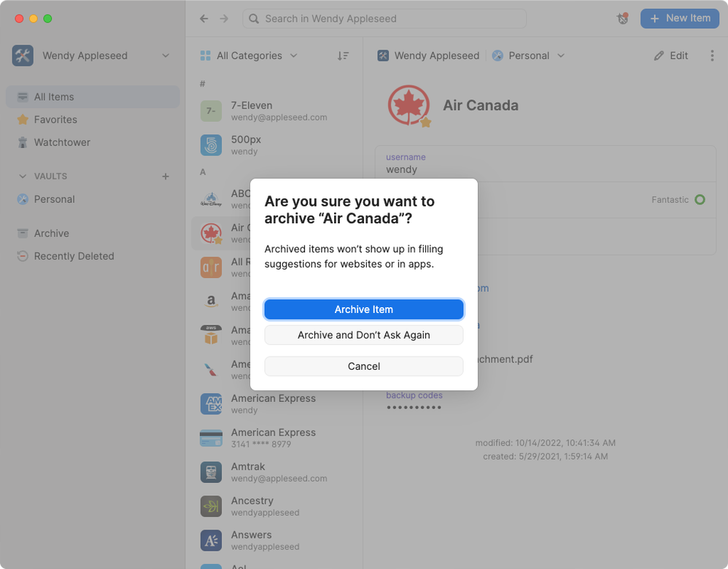Go to Watchtower in sidebar
Screen dimensions: 728x569
[x=62, y=142]
